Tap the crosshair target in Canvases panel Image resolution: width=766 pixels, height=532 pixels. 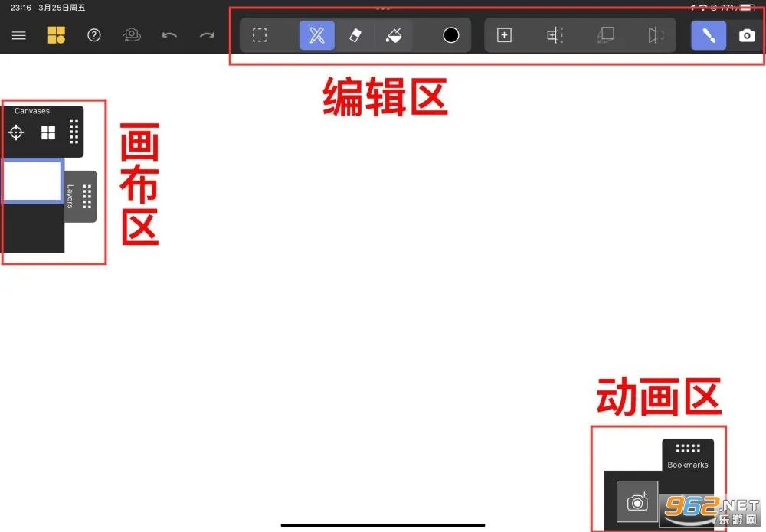tap(16, 132)
